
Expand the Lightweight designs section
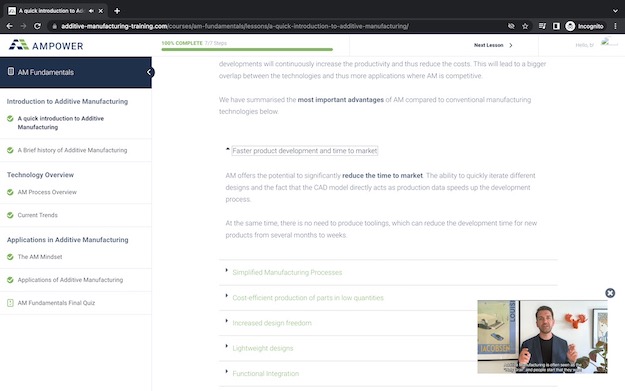coord(263,348)
